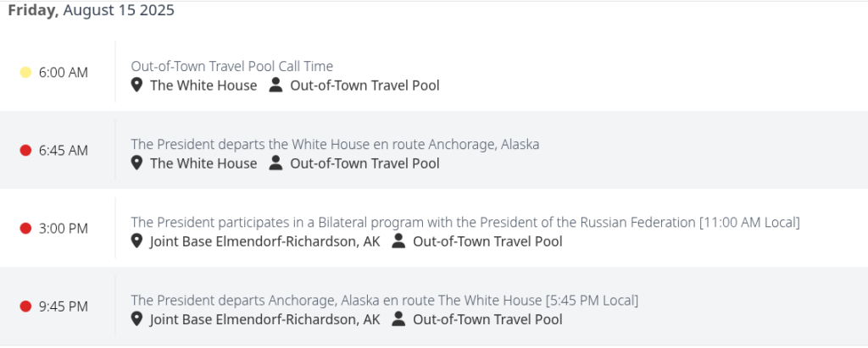Click the red status dot at 6:45 AM

point(25,151)
